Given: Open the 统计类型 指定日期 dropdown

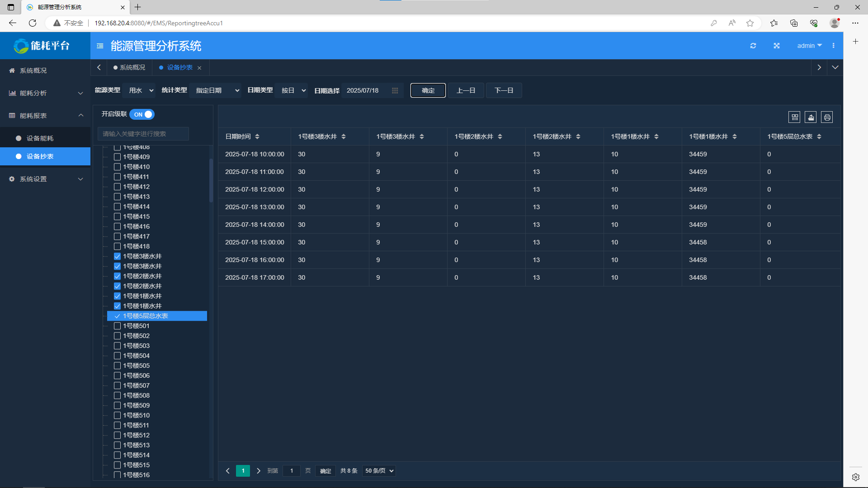Looking at the screenshot, I should [x=215, y=90].
